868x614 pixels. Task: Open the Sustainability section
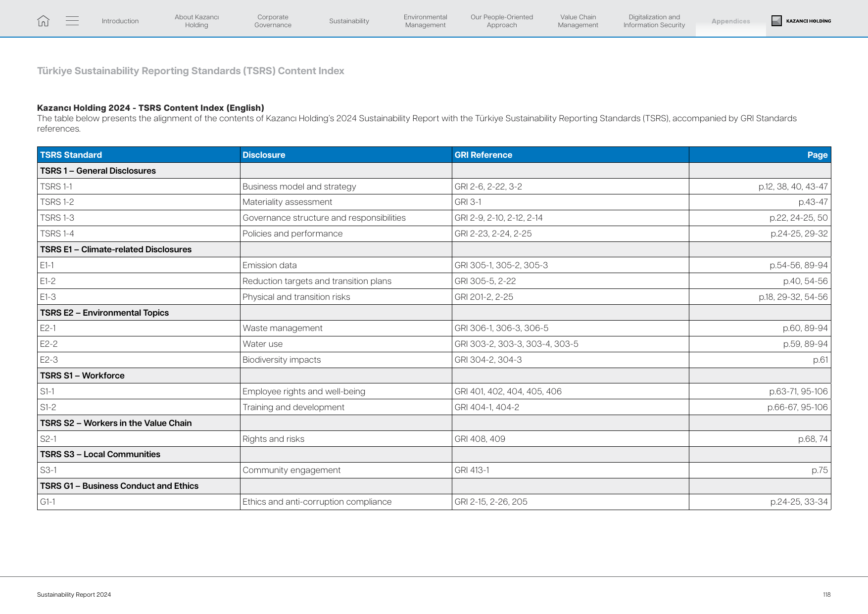click(349, 21)
